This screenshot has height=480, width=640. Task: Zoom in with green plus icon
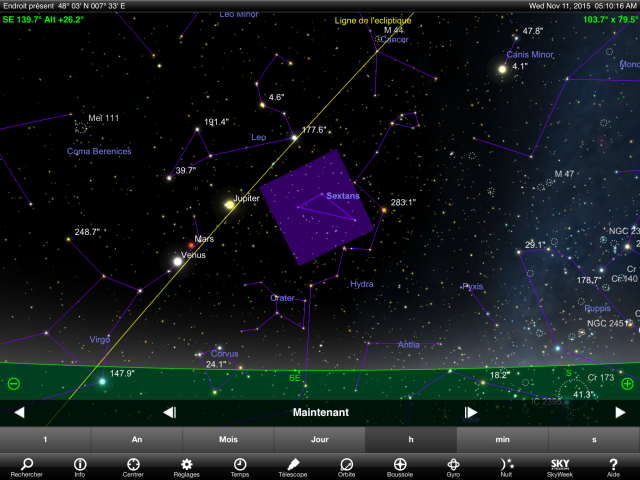point(627,384)
